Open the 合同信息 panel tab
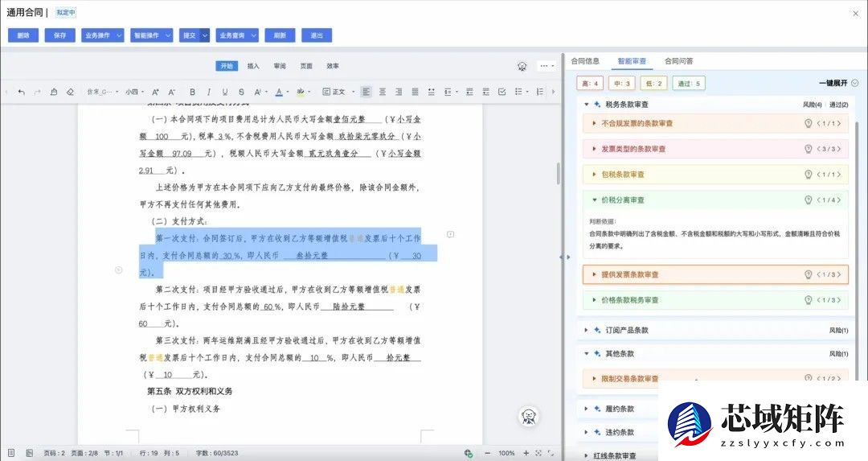Image resolution: width=868 pixels, height=461 pixels. point(585,61)
